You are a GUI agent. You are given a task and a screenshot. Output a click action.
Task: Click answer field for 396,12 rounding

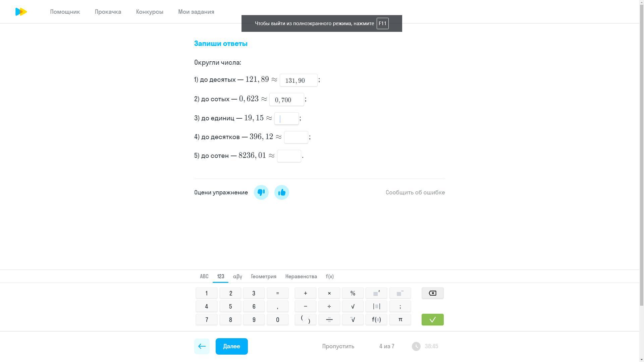click(296, 137)
